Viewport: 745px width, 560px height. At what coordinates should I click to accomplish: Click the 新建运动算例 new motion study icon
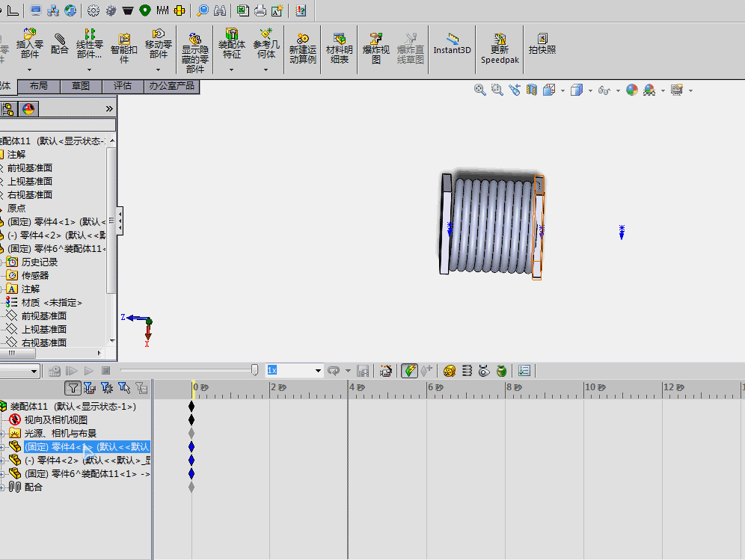303,49
